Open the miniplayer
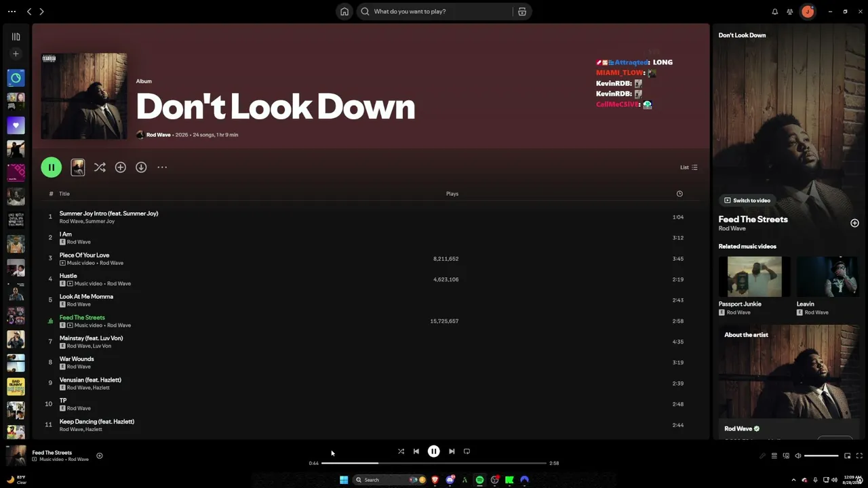The image size is (868, 488). [x=847, y=456]
